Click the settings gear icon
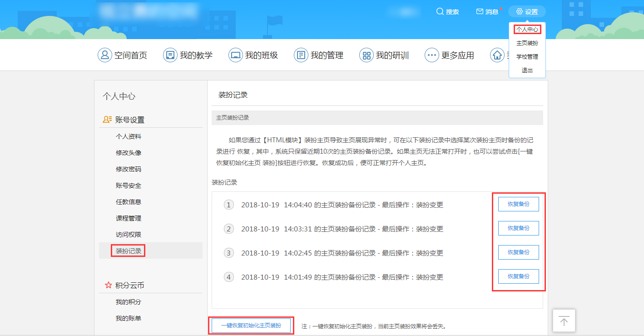644x336 pixels. click(520, 12)
